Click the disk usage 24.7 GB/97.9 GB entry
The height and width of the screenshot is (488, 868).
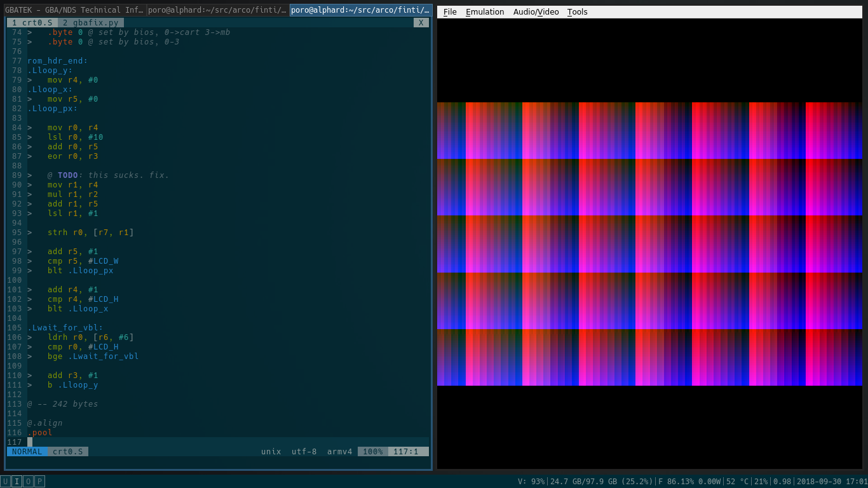pos(601,482)
